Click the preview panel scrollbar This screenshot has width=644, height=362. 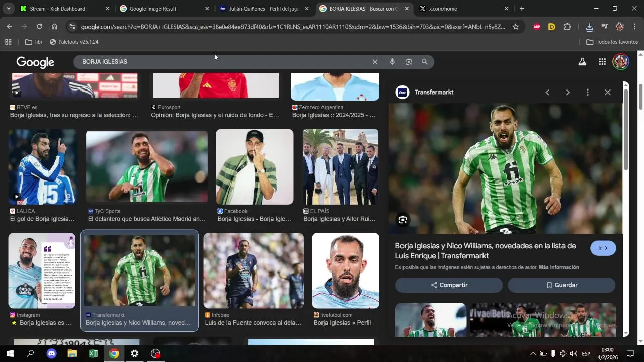pyautogui.click(x=626, y=131)
